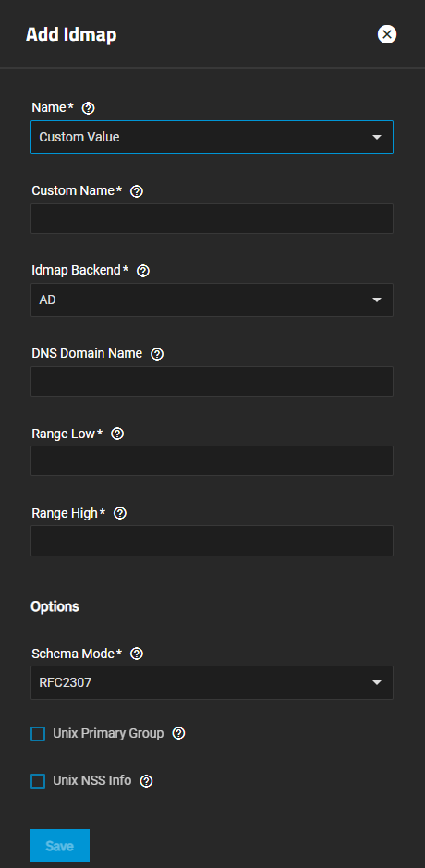View DNS Domain Name help tooltip

pyautogui.click(x=157, y=354)
